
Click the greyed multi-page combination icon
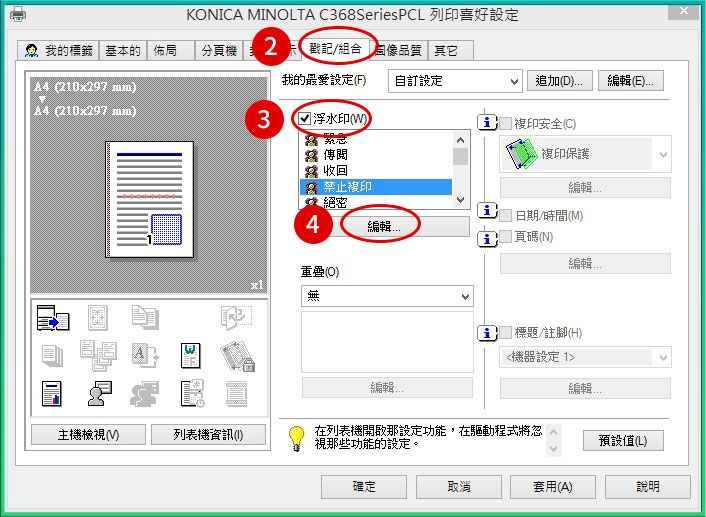pyautogui.click(x=98, y=355)
